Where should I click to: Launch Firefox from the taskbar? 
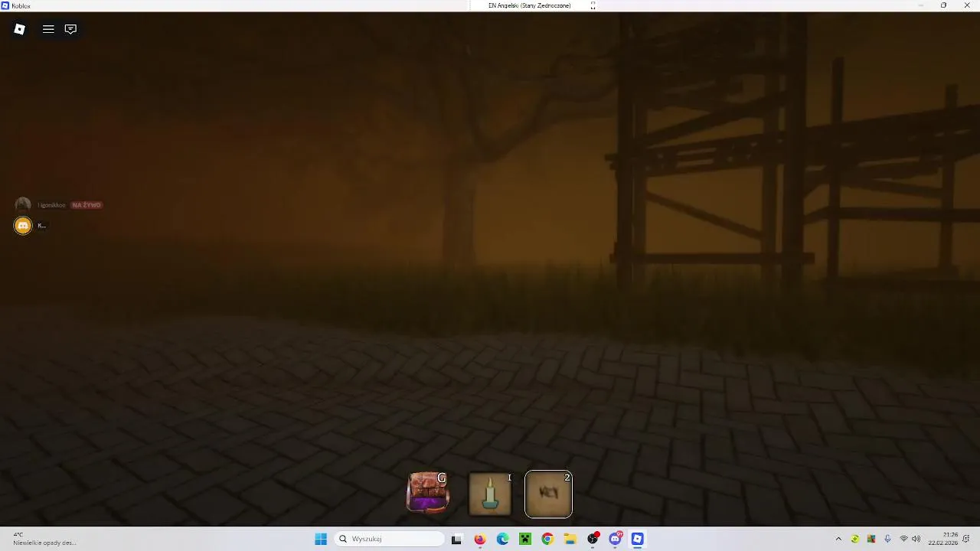tap(480, 539)
